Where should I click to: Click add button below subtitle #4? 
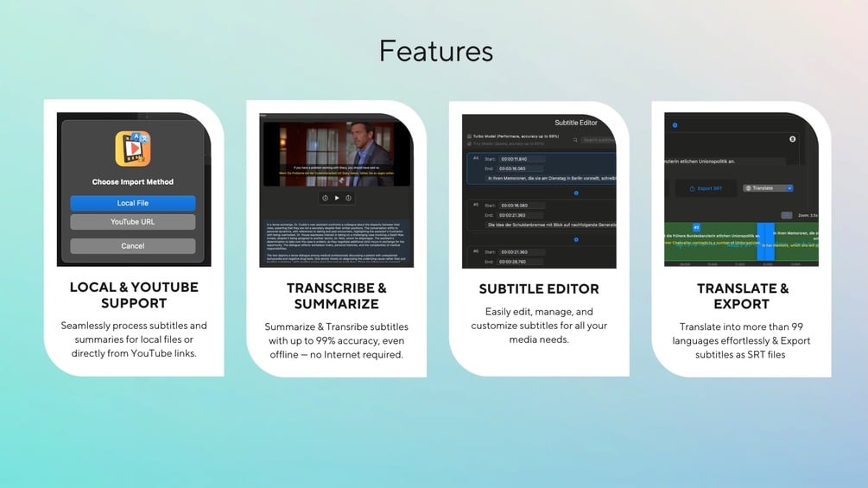coord(576,193)
